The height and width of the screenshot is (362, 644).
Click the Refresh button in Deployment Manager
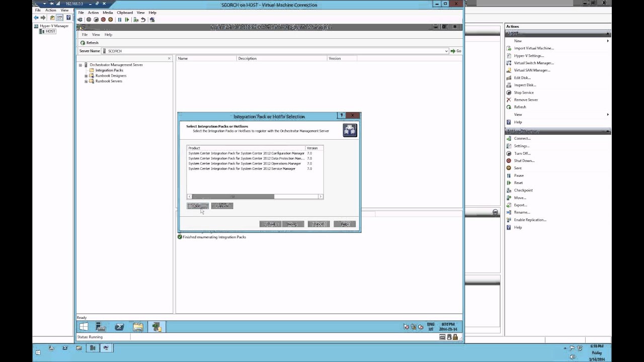point(90,43)
